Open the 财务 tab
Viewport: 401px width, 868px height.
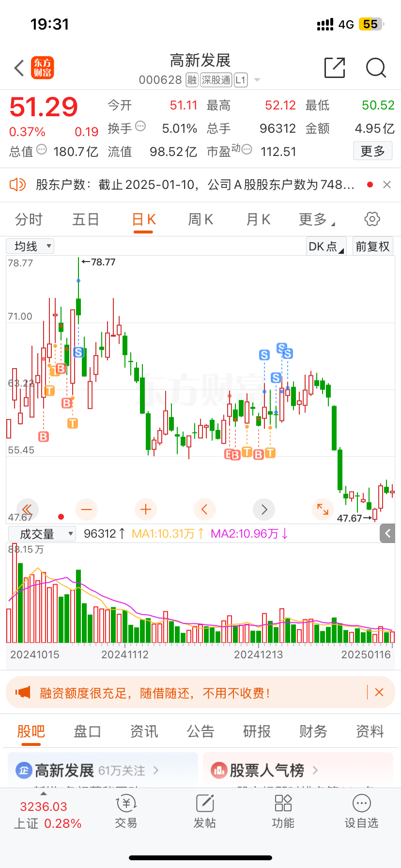(x=313, y=731)
